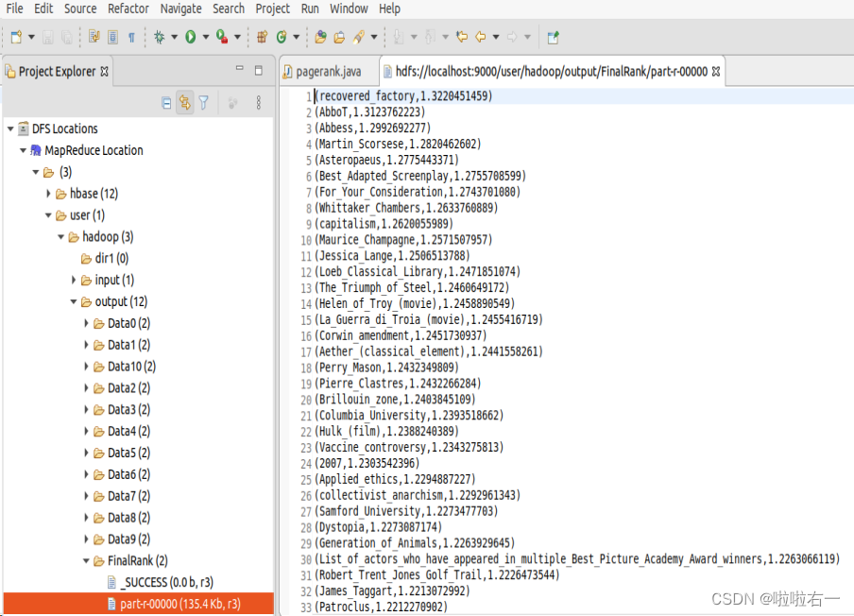Open the Debug dropdown arrow

click(x=174, y=37)
